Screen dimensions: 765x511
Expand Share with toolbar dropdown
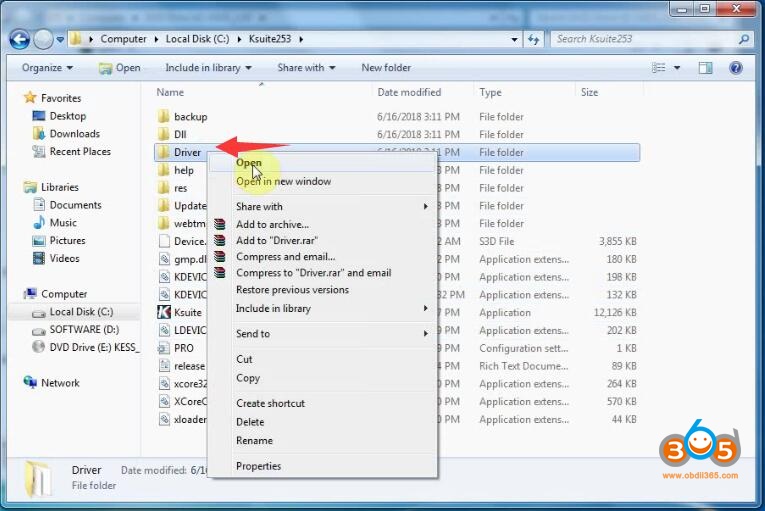[306, 68]
